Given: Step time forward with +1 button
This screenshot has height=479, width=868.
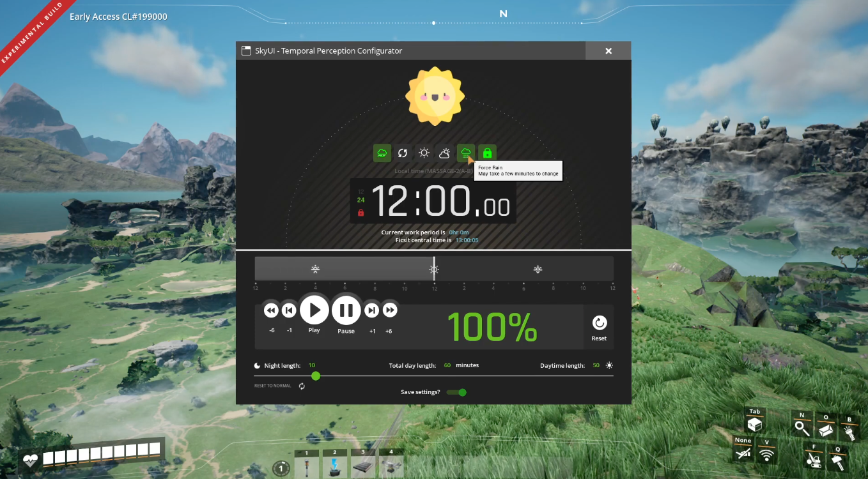Looking at the screenshot, I should [x=371, y=311].
